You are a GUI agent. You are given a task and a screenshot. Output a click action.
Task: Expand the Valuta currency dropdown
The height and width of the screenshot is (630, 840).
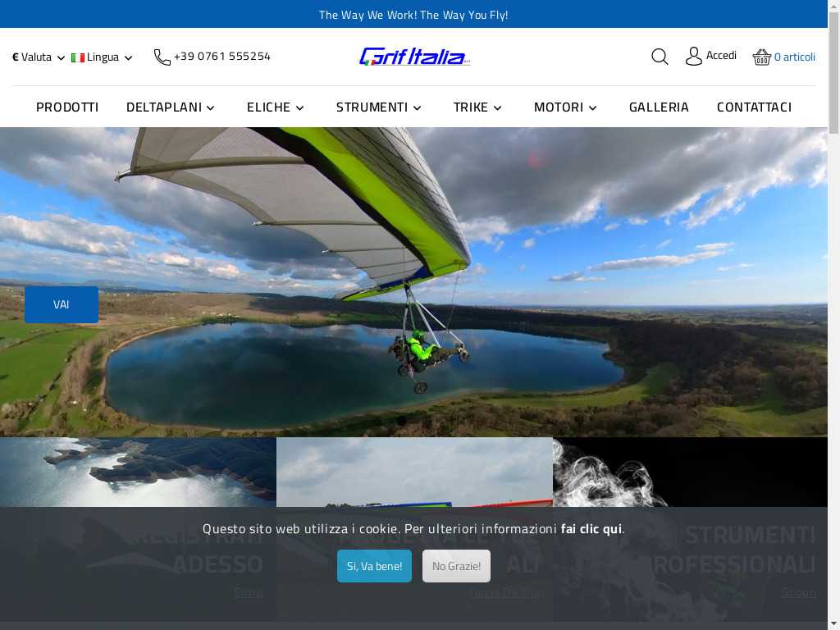[x=39, y=57]
